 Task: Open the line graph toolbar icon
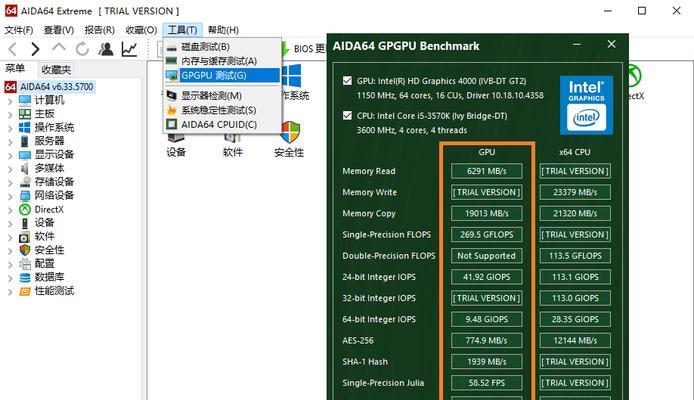coord(131,49)
